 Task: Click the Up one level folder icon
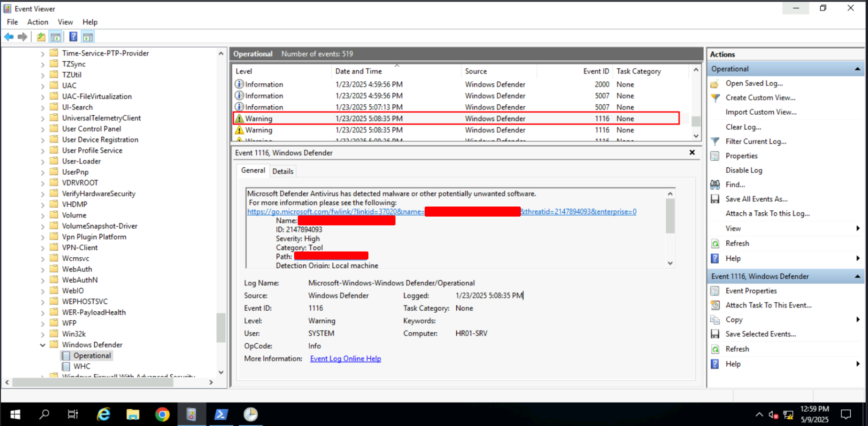[41, 37]
